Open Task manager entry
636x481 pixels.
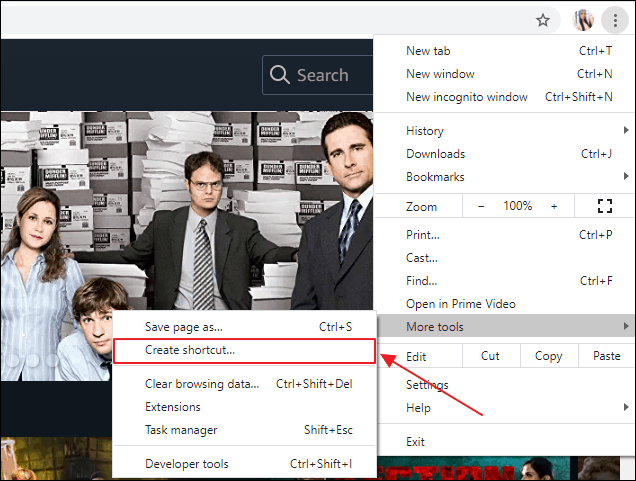(x=245, y=430)
